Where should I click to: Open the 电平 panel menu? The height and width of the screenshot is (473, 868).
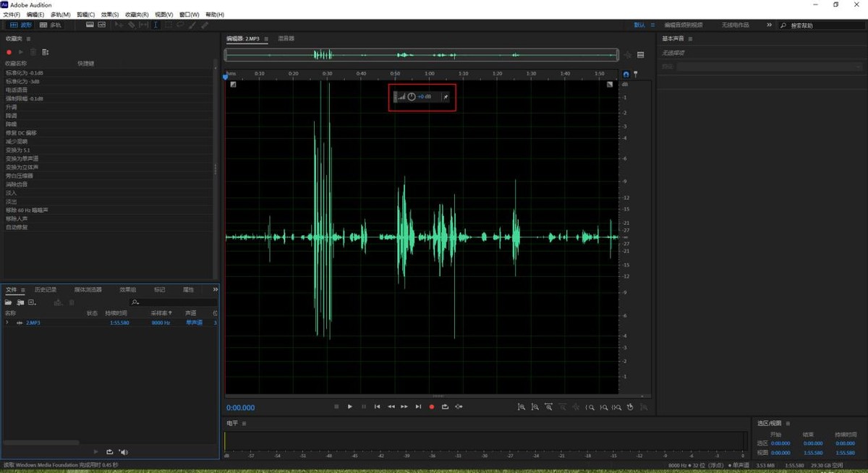[x=244, y=424]
